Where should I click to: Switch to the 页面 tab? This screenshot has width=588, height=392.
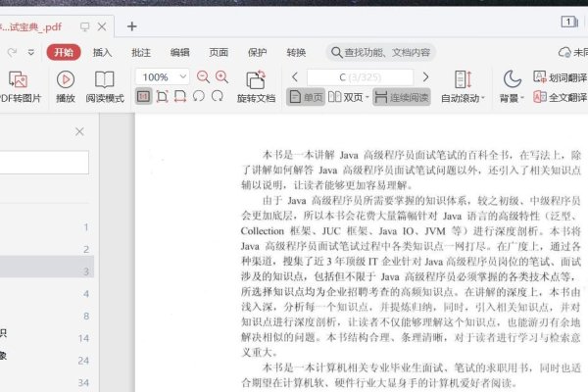point(219,52)
